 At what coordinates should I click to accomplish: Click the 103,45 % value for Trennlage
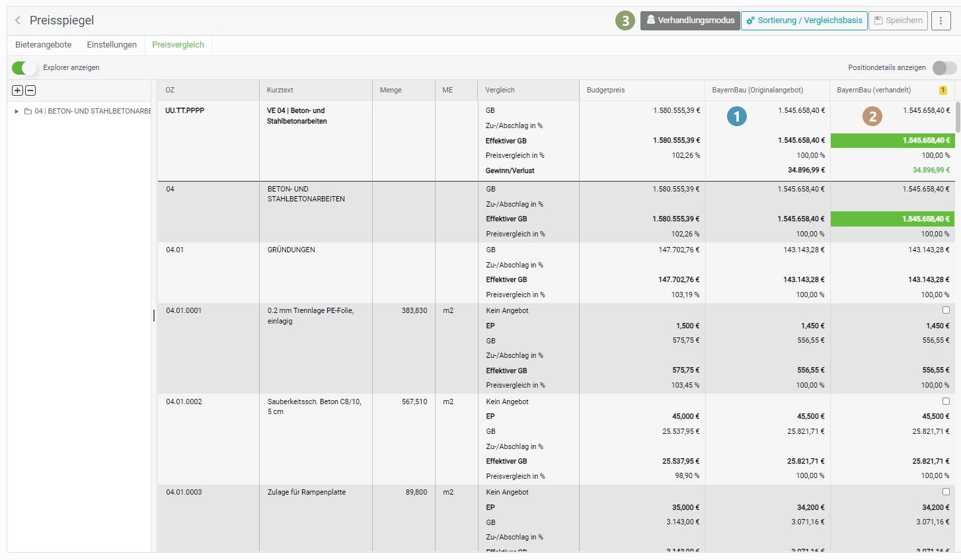click(685, 385)
